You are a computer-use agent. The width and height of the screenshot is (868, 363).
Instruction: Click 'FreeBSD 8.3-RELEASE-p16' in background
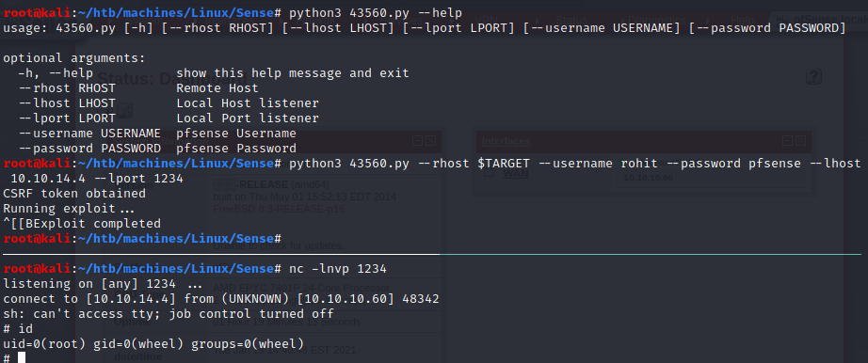point(279,209)
